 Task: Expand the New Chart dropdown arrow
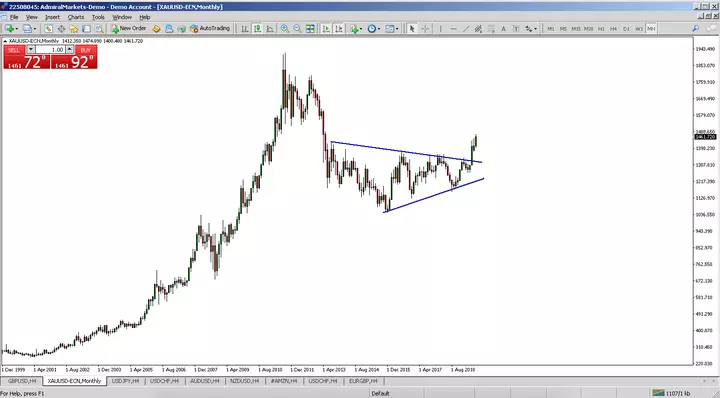click(x=17, y=29)
